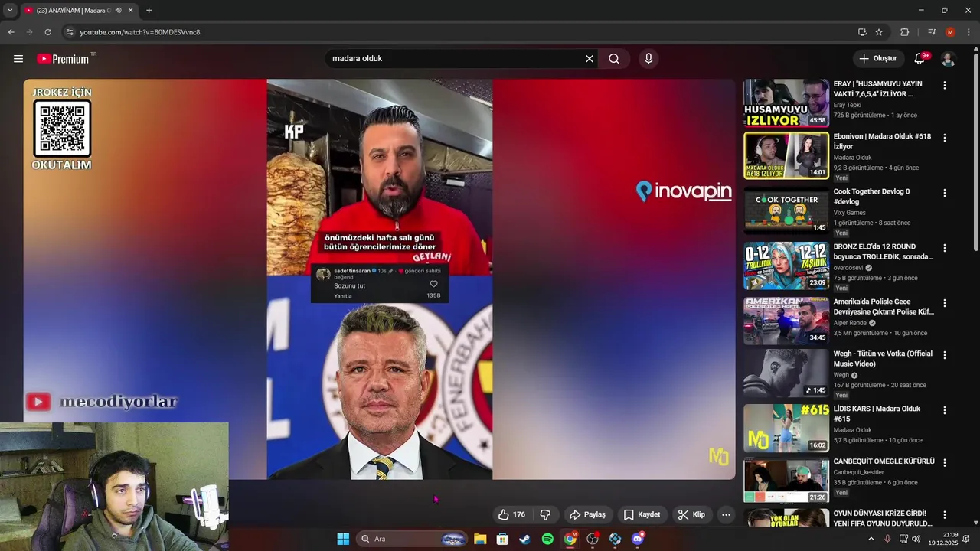Image resolution: width=980 pixels, height=551 pixels.
Task: Dislike the video with thumbs down
Action: [x=545, y=514]
